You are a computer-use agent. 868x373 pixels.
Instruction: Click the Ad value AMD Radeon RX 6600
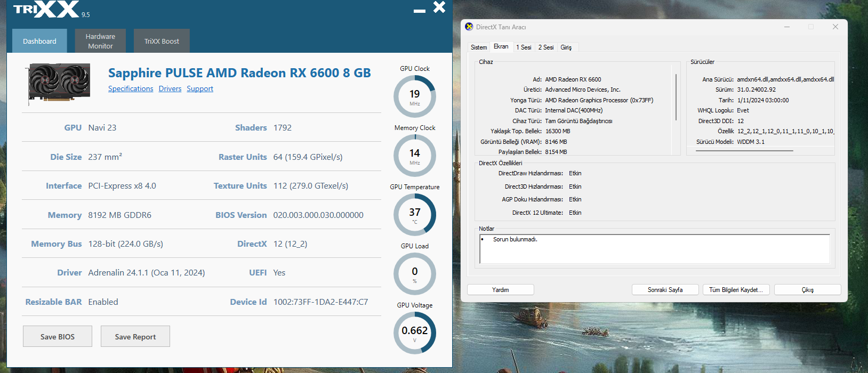tap(573, 79)
